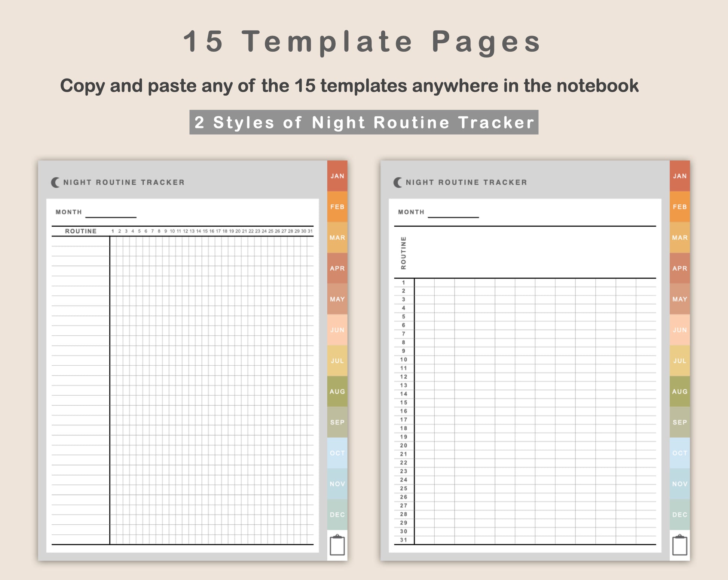Select JUN tab on left template

337,330
